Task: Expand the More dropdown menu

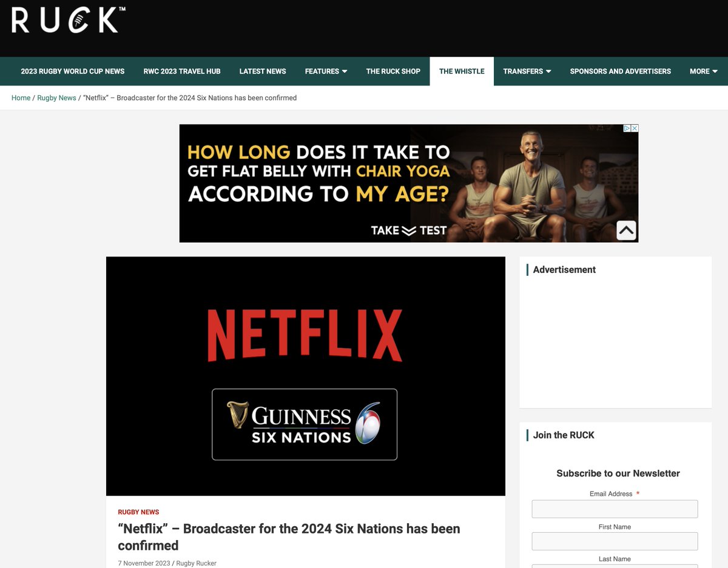Action: point(703,72)
